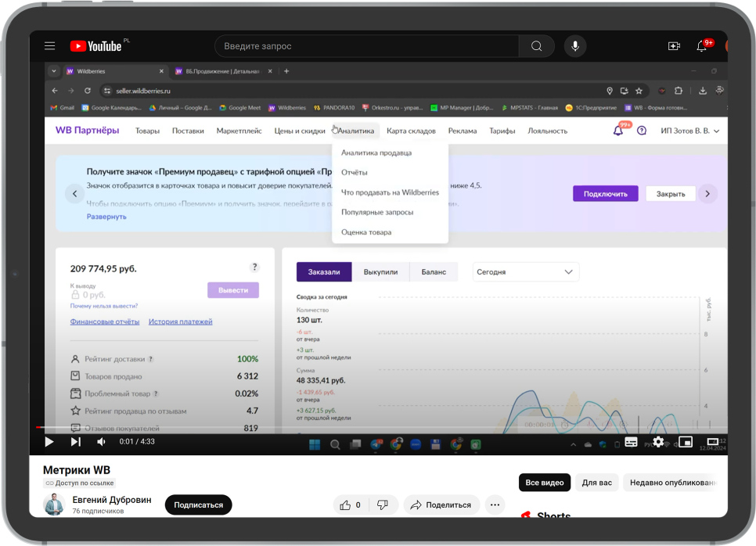Select the Все видео filter chip
Image resolution: width=756 pixels, height=546 pixels.
[x=544, y=483]
